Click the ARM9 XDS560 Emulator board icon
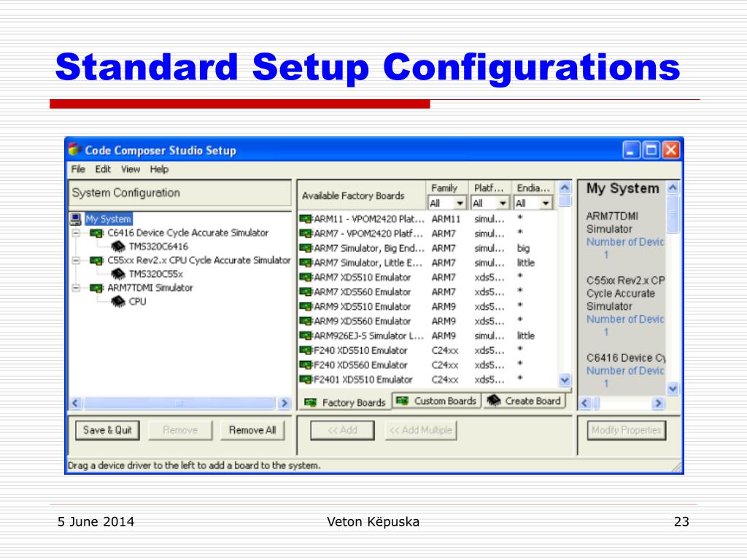 point(306,321)
